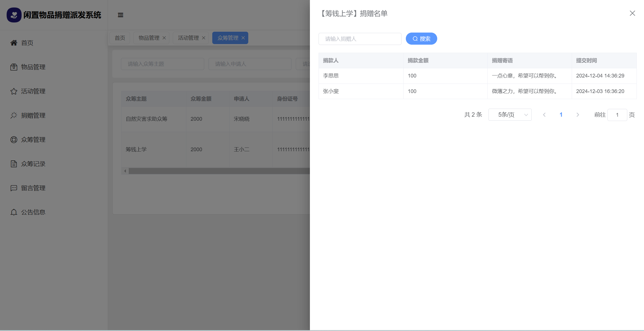The image size is (644, 331).
Task: Click the star icon for 活动管理
Action: click(14, 91)
